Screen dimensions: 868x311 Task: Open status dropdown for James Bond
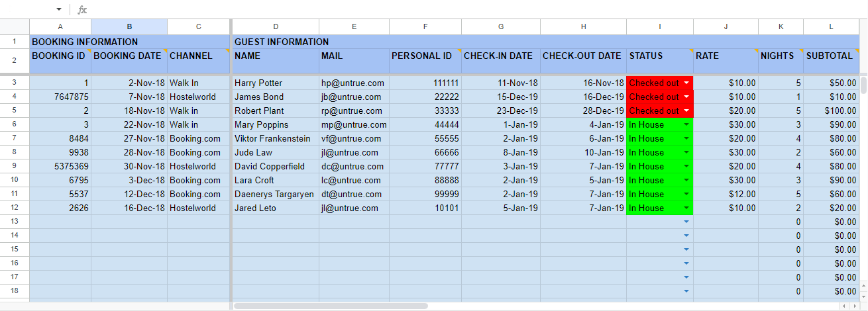pos(686,97)
